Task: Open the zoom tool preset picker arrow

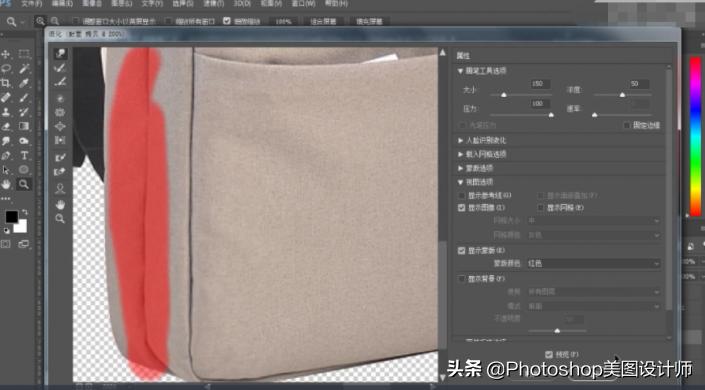Action: [x=22, y=22]
